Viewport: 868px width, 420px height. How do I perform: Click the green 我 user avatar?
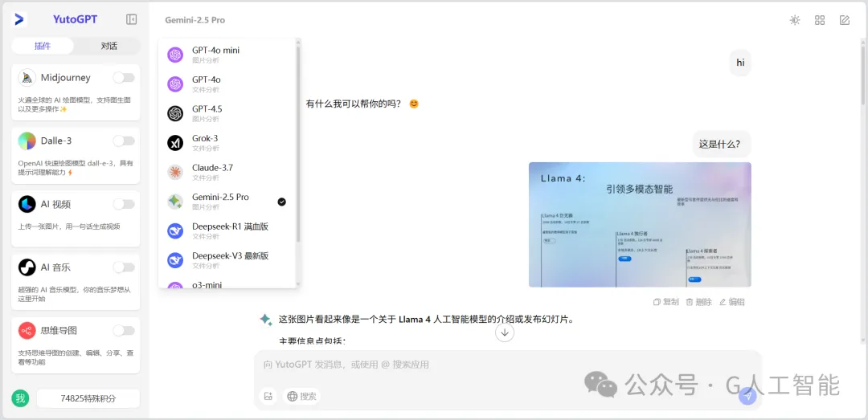click(20, 398)
